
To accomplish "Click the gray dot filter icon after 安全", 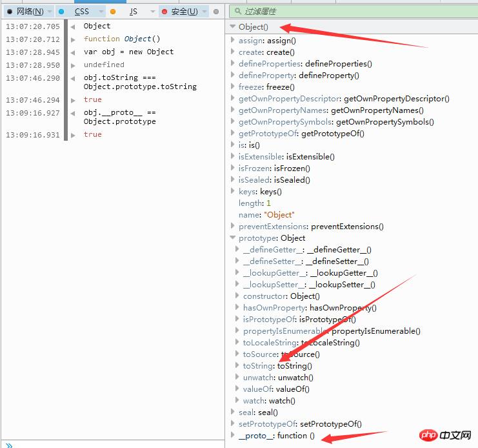I will (216, 12).
